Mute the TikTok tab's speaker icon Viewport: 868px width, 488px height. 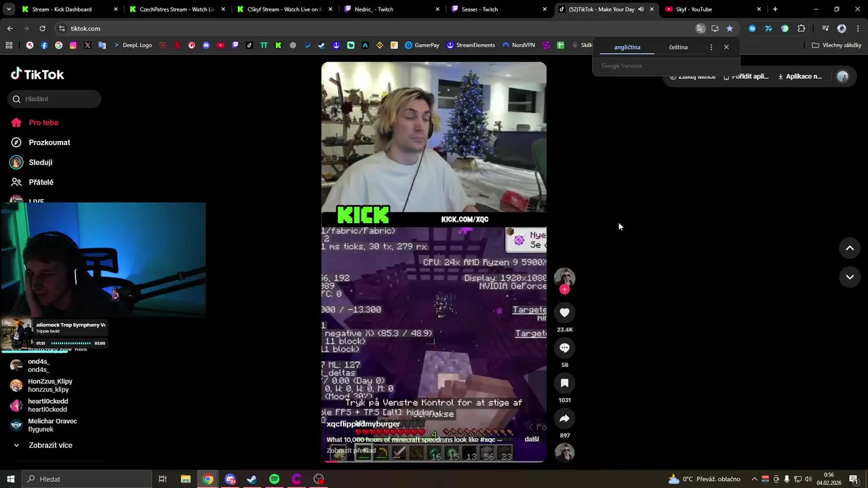tap(641, 9)
